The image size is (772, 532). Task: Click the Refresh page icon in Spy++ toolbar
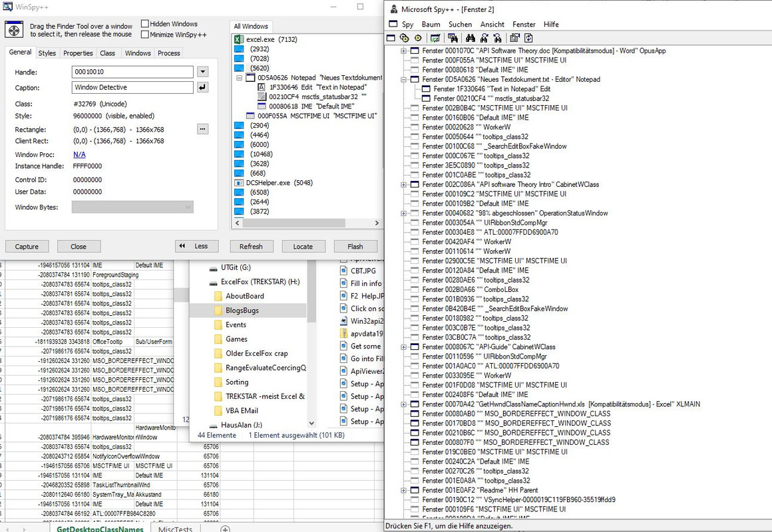click(x=529, y=38)
